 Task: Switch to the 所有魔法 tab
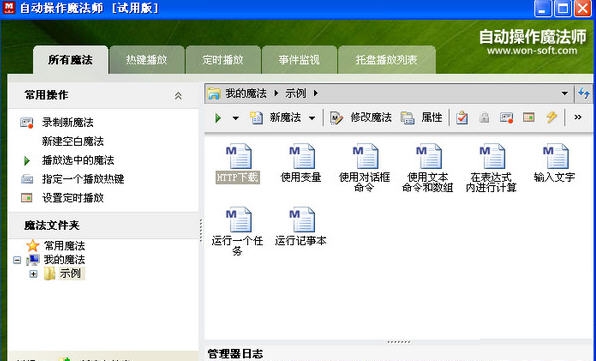[x=70, y=60]
